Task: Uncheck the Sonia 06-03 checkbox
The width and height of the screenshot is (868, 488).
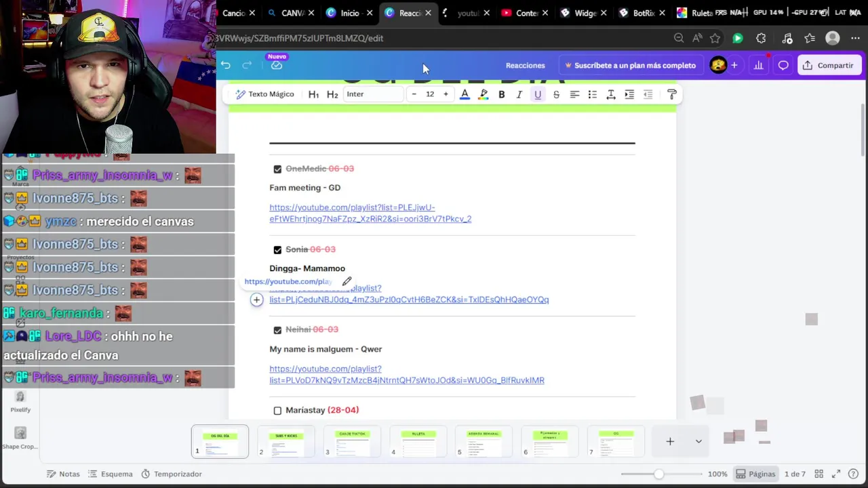Action: click(277, 249)
